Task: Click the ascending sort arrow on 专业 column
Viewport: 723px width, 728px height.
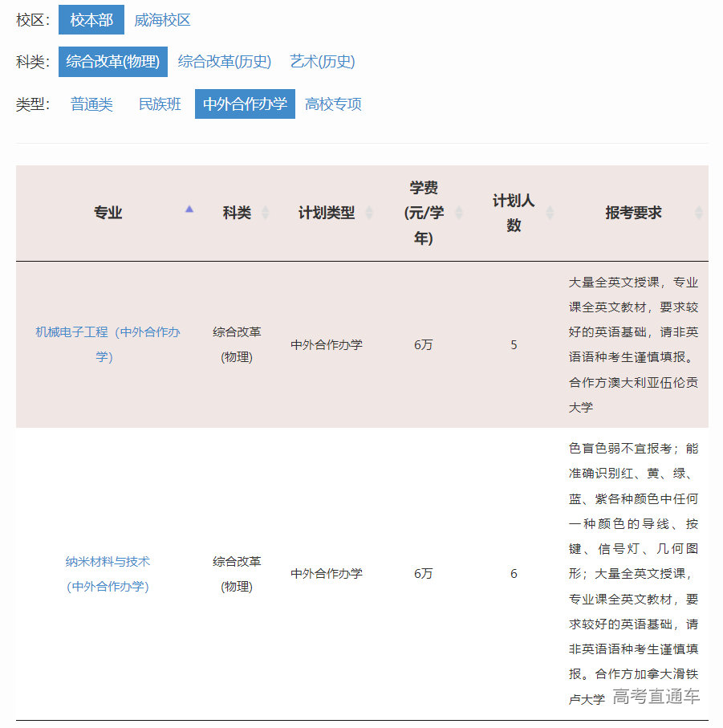Action: tap(189, 209)
